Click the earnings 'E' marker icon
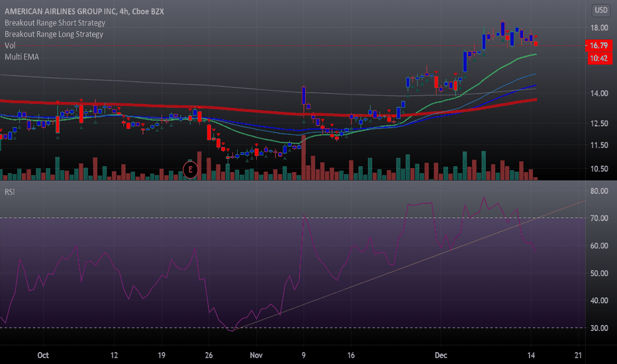Image resolution: width=617 pixels, height=364 pixels. tap(191, 169)
